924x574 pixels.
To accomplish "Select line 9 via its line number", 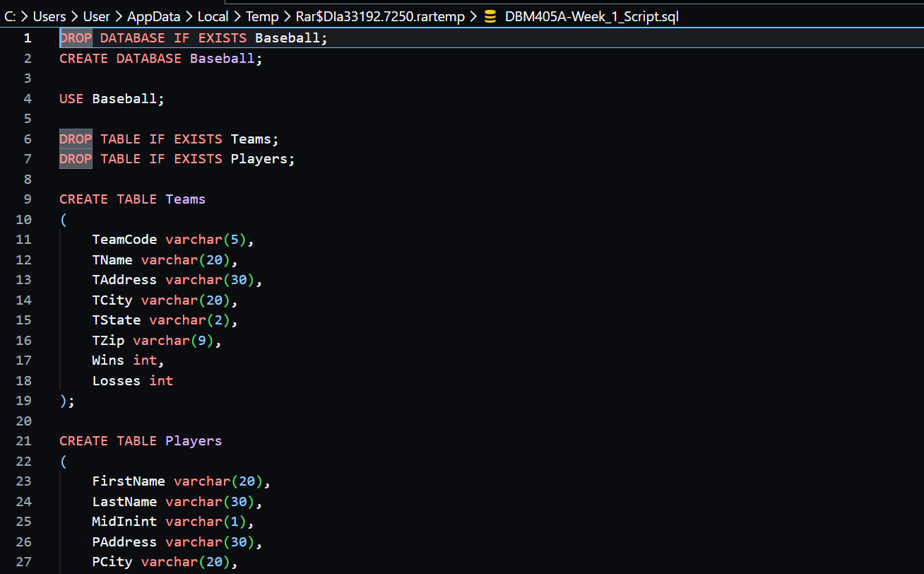I will tap(28, 199).
